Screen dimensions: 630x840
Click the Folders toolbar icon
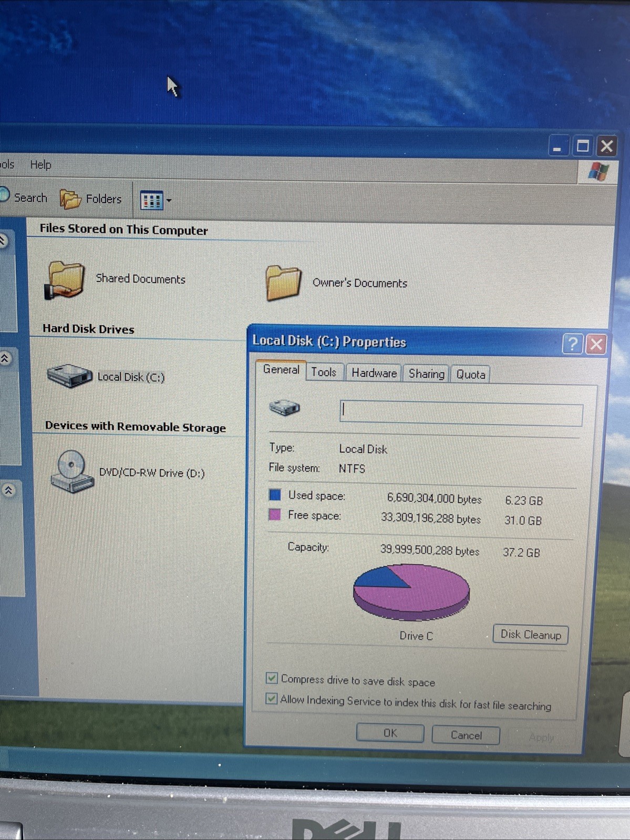point(70,199)
